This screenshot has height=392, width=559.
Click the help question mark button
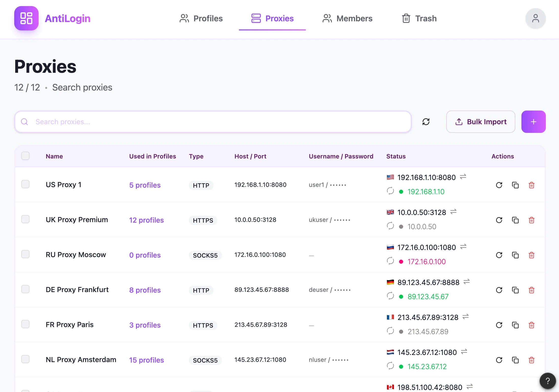(x=548, y=381)
